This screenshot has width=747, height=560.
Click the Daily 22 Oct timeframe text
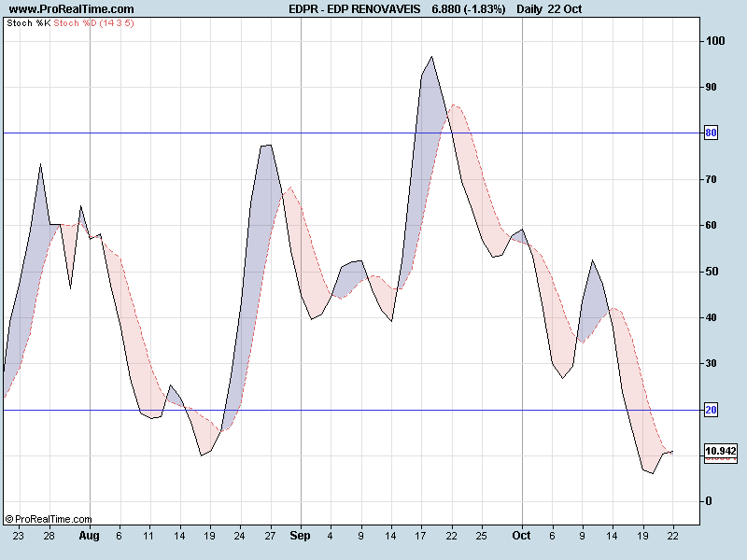549,9
